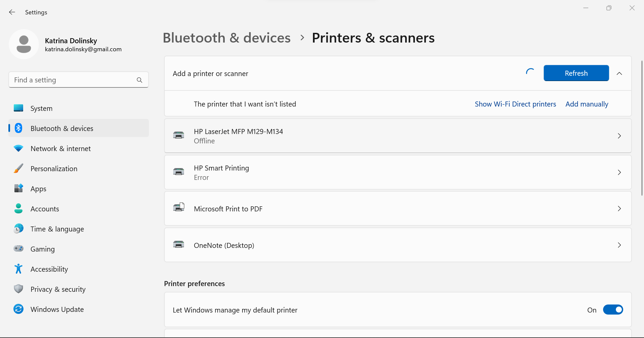The height and width of the screenshot is (338, 644).
Task: Click Katrina Dolinsky account name
Action: coord(71,41)
